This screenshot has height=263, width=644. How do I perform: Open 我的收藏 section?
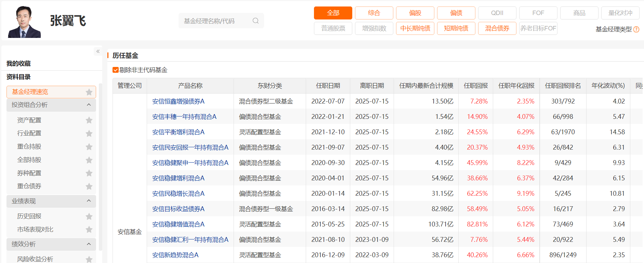click(18, 64)
